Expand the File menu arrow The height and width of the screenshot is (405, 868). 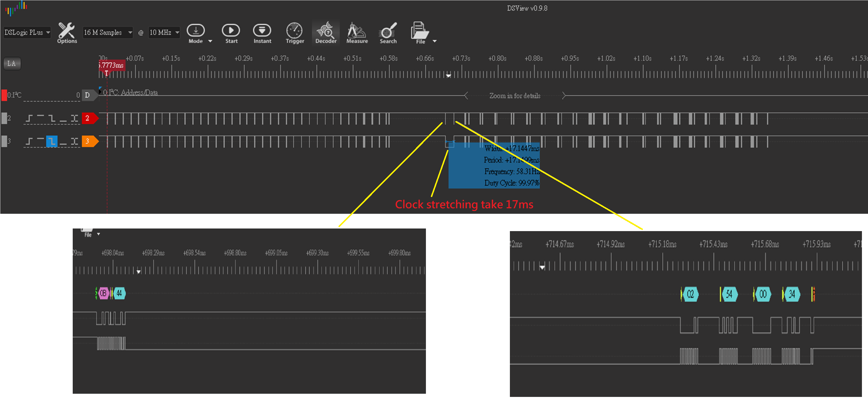click(x=435, y=41)
